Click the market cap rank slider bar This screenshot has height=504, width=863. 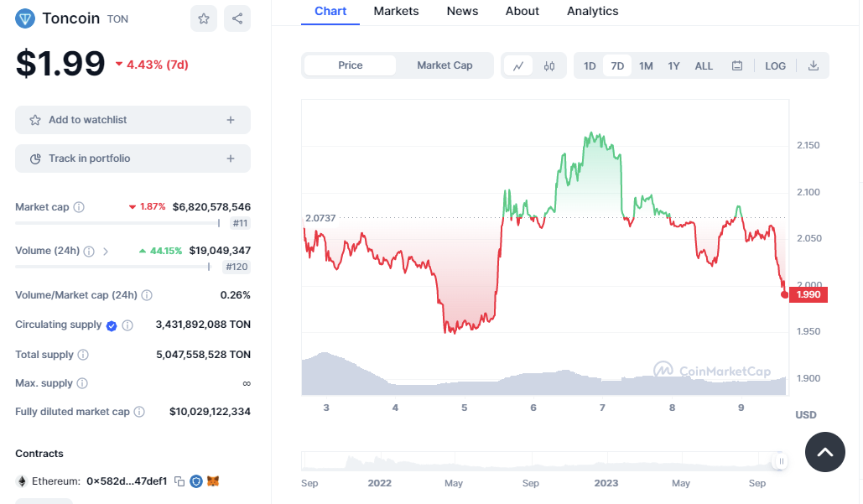(x=117, y=223)
